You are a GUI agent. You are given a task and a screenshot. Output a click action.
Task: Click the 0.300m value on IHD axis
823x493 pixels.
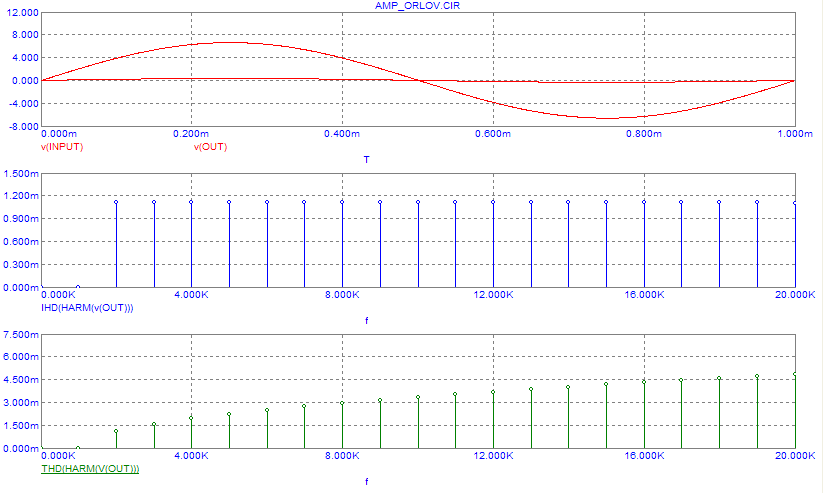(21, 265)
